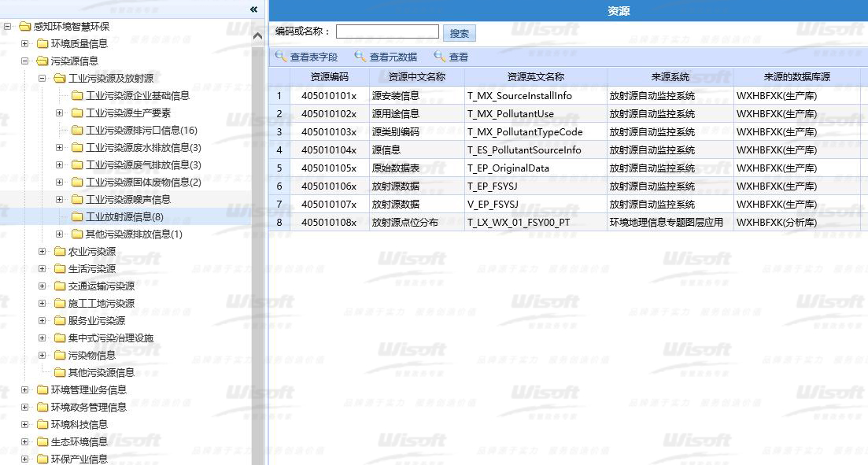Click the 编码或名称 search input field
Viewport: 868px width, 465px height.
[x=387, y=31]
